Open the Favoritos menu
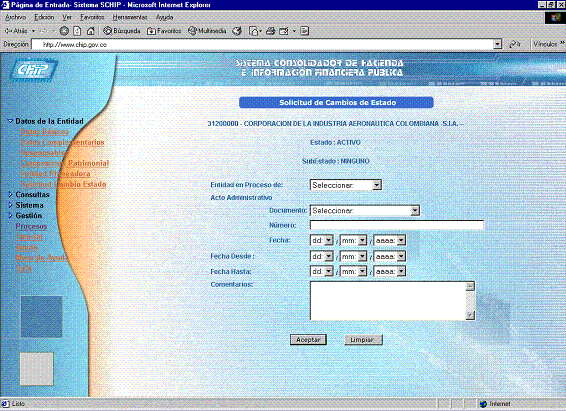This screenshot has width=566, height=411. coord(92,17)
